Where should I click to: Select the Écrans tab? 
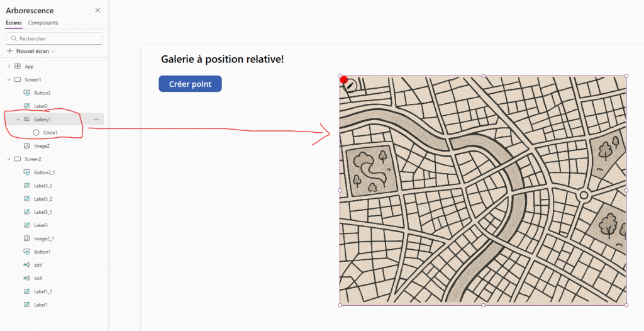tap(13, 23)
